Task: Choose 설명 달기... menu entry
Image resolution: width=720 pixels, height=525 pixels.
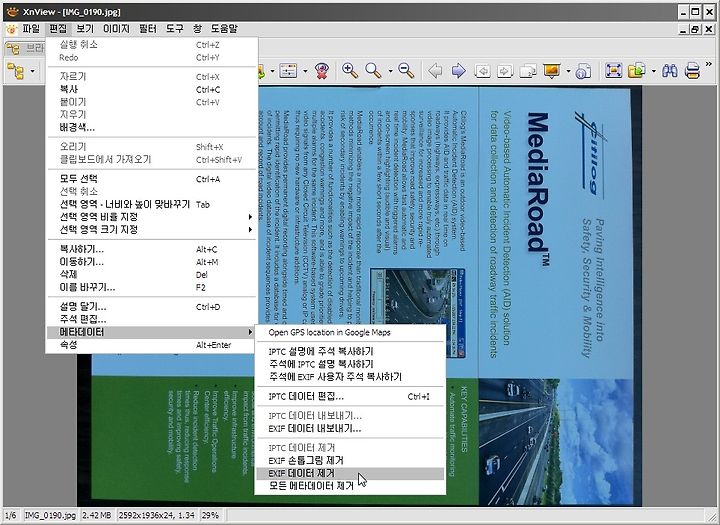Action: (x=152, y=306)
